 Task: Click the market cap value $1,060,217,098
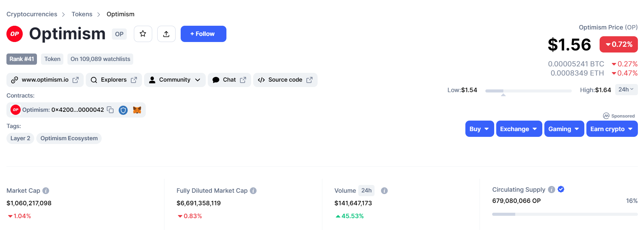(x=29, y=203)
